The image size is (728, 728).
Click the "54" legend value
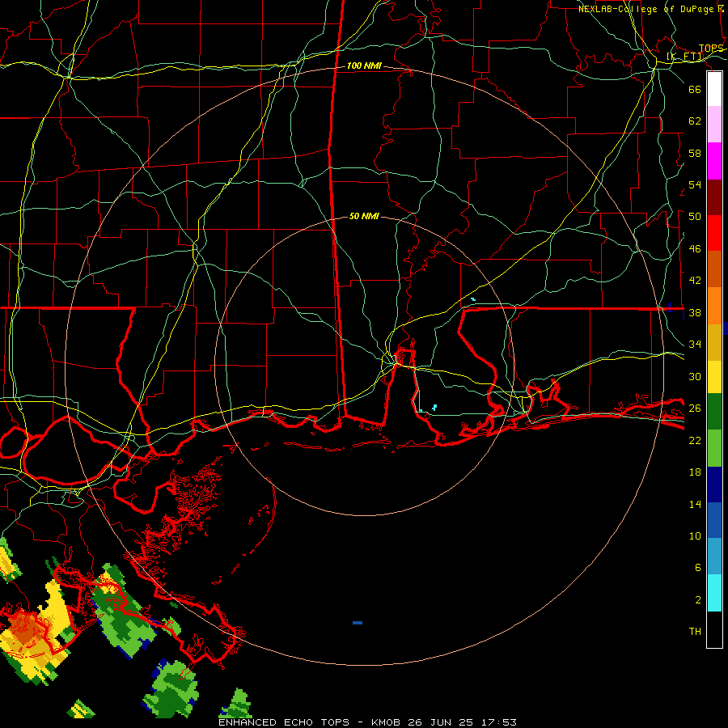[x=695, y=184]
